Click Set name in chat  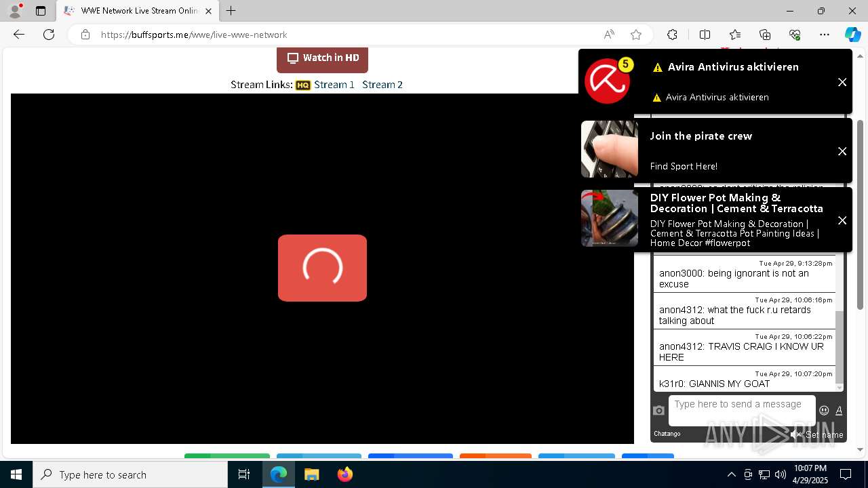pos(824,434)
